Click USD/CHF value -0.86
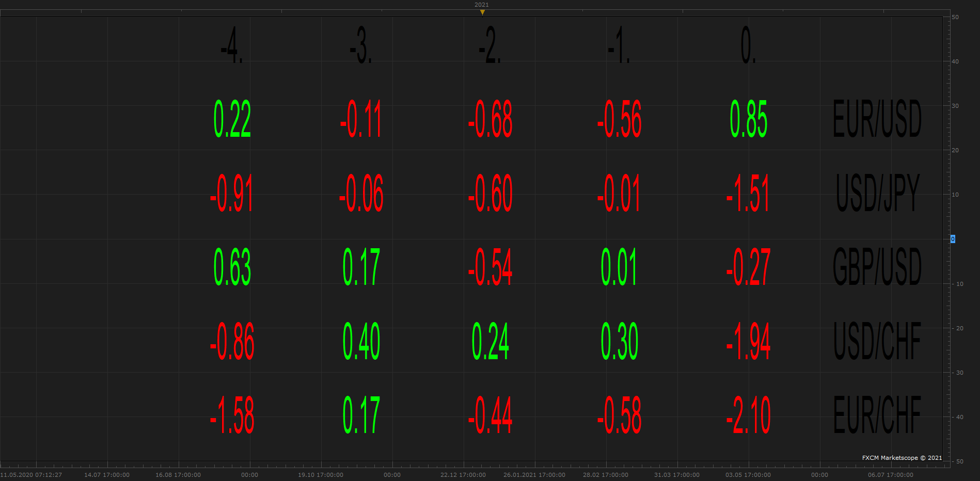 coord(232,341)
